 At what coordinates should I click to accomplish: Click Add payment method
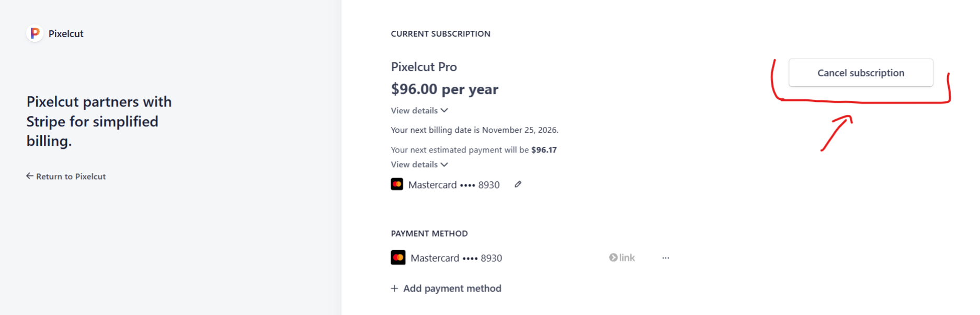coord(446,288)
